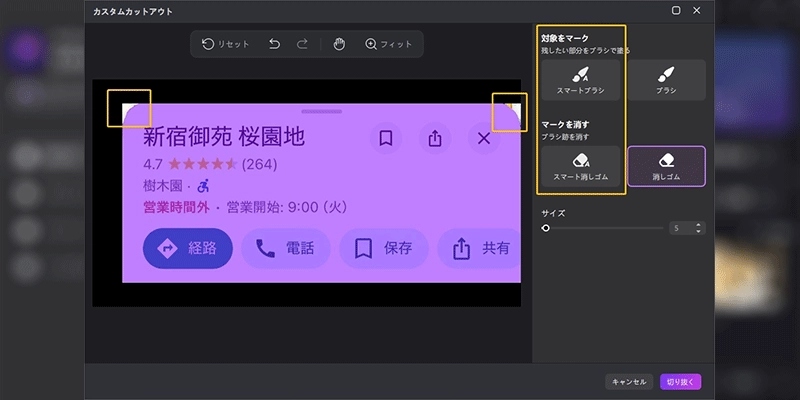The width and height of the screenshot is (800, 400).
Task: Click the 切り抜く cutout button
Action: (x=681, y=382)
